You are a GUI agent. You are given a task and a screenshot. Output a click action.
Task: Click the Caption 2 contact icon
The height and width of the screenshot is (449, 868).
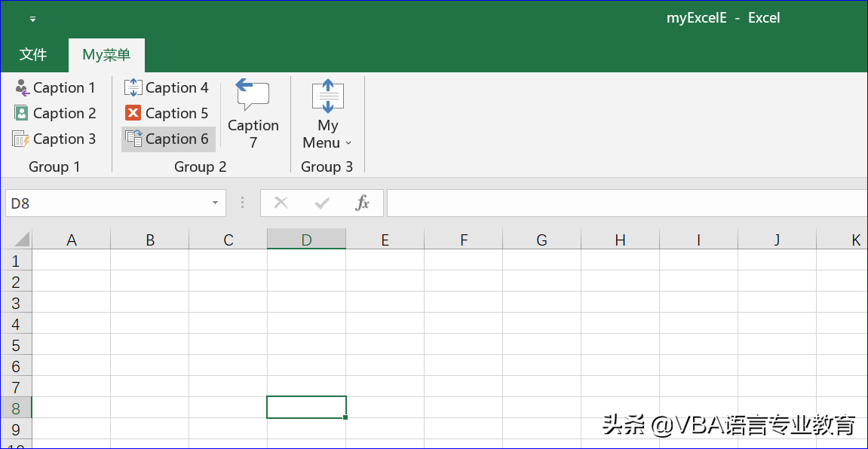pyautogui.click(x=22, y=114)
